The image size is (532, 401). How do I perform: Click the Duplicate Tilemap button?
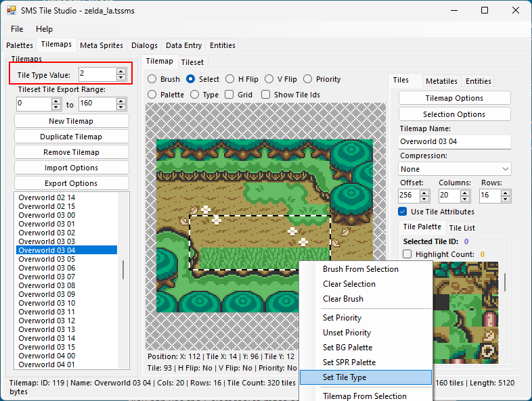click(71, 137)
